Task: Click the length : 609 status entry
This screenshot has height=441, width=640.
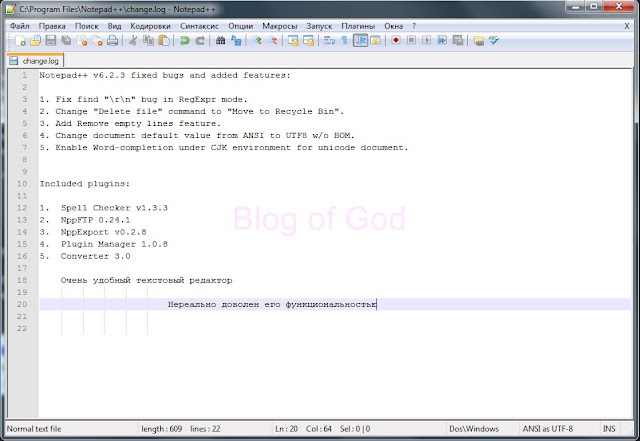Action: 162,429
